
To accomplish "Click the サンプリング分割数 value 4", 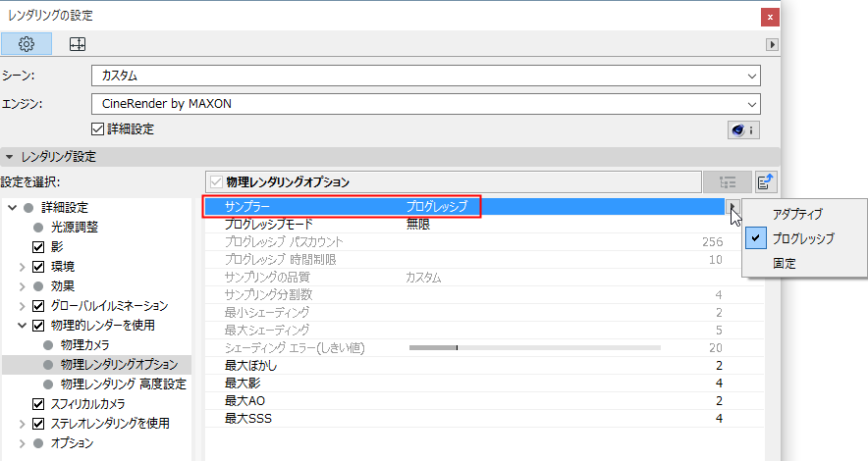I will point(719,295).
